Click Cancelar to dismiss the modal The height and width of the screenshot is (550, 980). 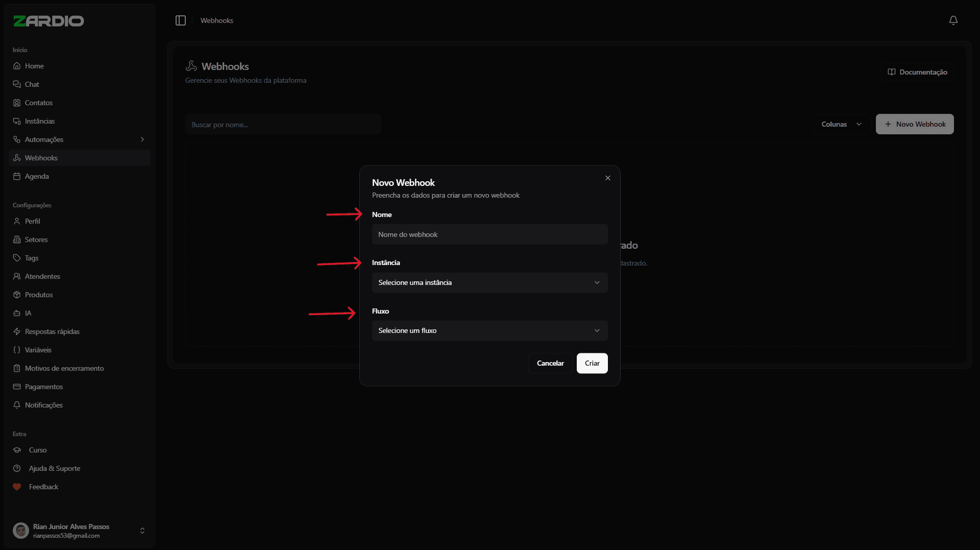click(550, 363)
